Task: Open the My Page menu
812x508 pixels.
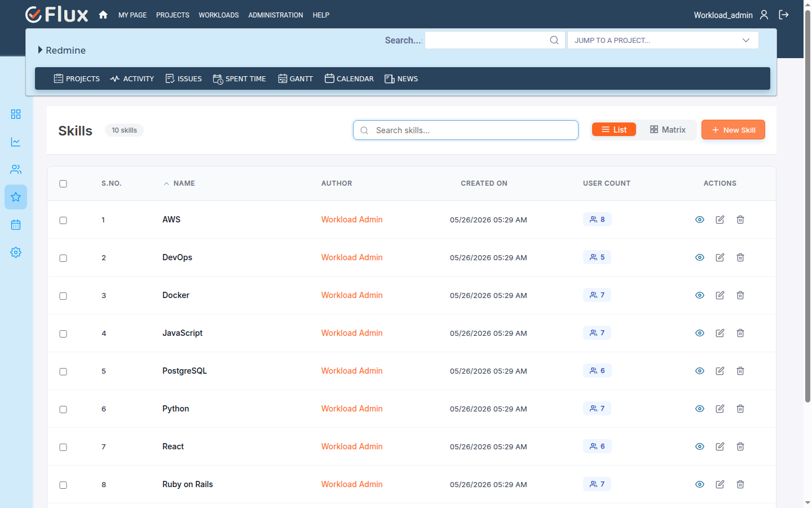Action: coord(133,15)
